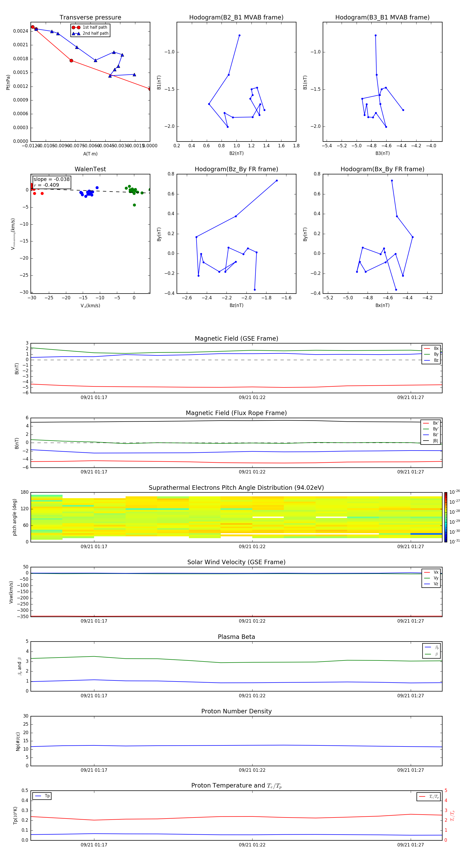Screen dimensions: 473x868
Task: Click "09/21 01:22" tick under Plasma Beta plot
Action: click(252, 696)
